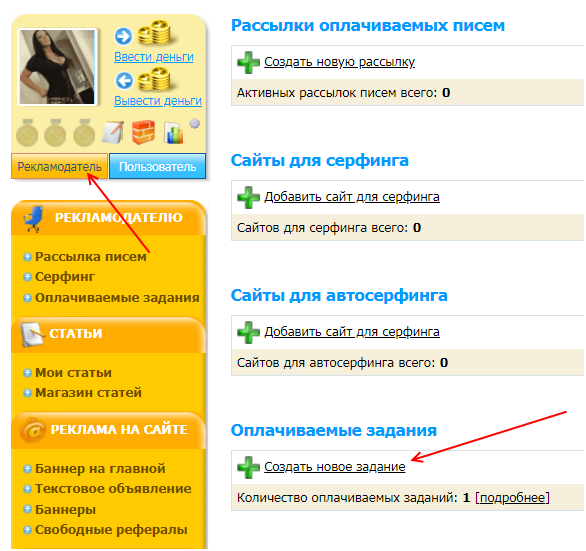This screenshot has height=551, width=586.
Task: Click the document icon in СТАТЬИ header
Action: (x=33, y=334)
